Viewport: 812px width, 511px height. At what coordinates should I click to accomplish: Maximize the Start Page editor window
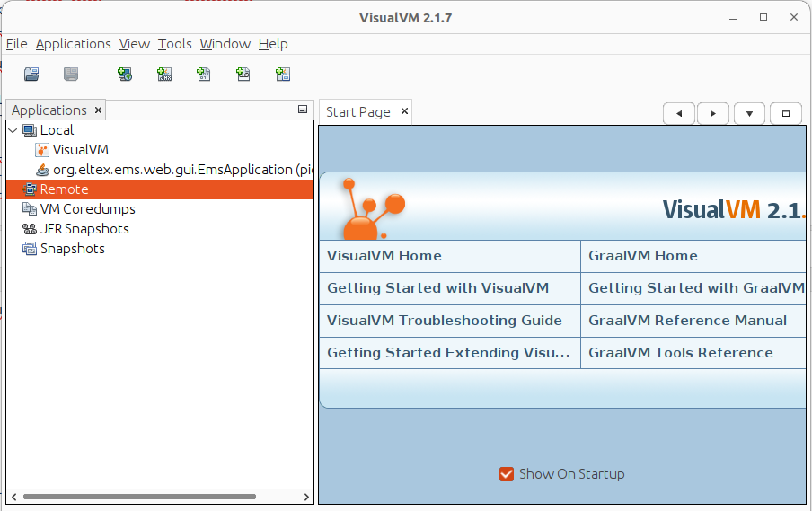tap(786, 114)
